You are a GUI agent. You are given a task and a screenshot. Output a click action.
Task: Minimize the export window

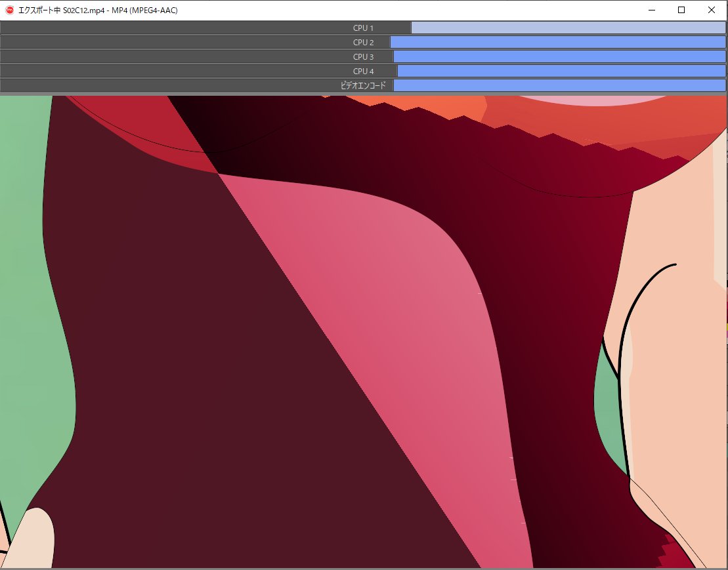pyautogui.click(x=652, y=10)
